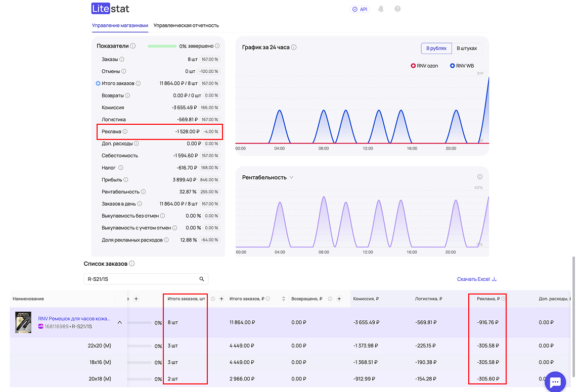Click info icon next to Список заказов
The height and width of the screenshot is (392, 581).
coord(132,264)
